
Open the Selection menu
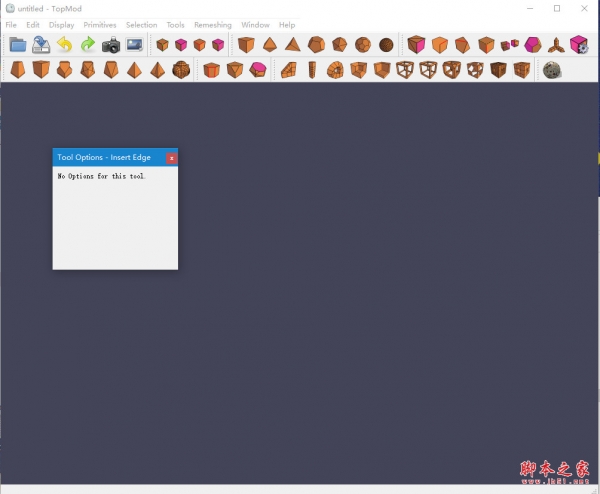coord(141,24)
